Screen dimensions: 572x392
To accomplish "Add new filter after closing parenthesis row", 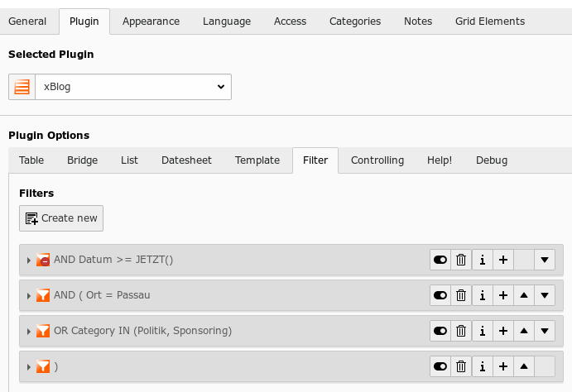I will pos(503,366).
